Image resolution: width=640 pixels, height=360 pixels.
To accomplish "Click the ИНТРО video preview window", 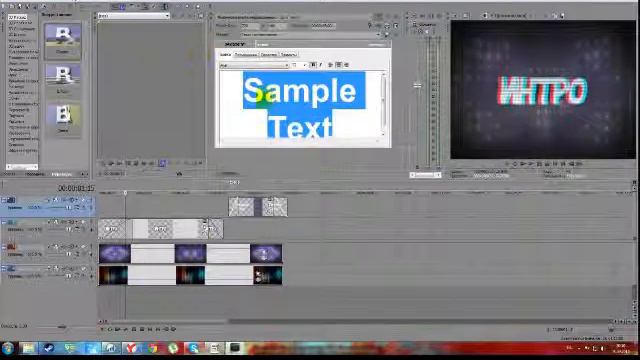I will (x=543, y=90).
